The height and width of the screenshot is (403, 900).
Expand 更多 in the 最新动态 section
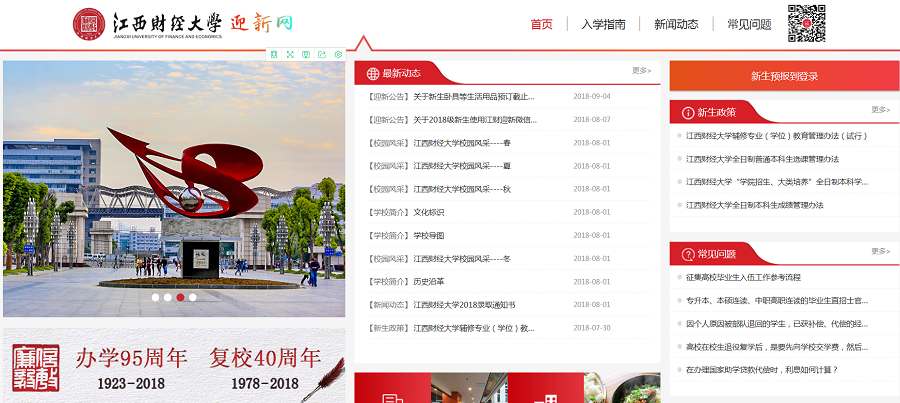(641, 71)
